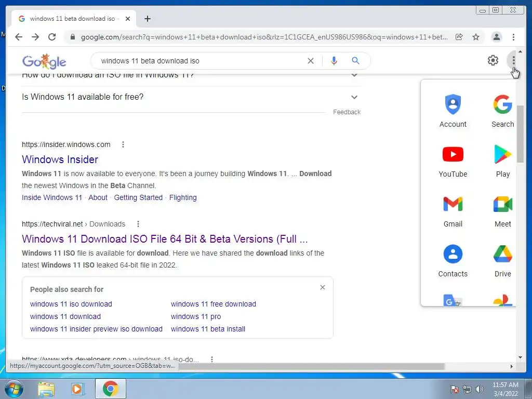The width and height of the screenshot is (532, 399).
Task: Click the page horizontal scrollbar thumb
Action: click(x=312, y=366)
